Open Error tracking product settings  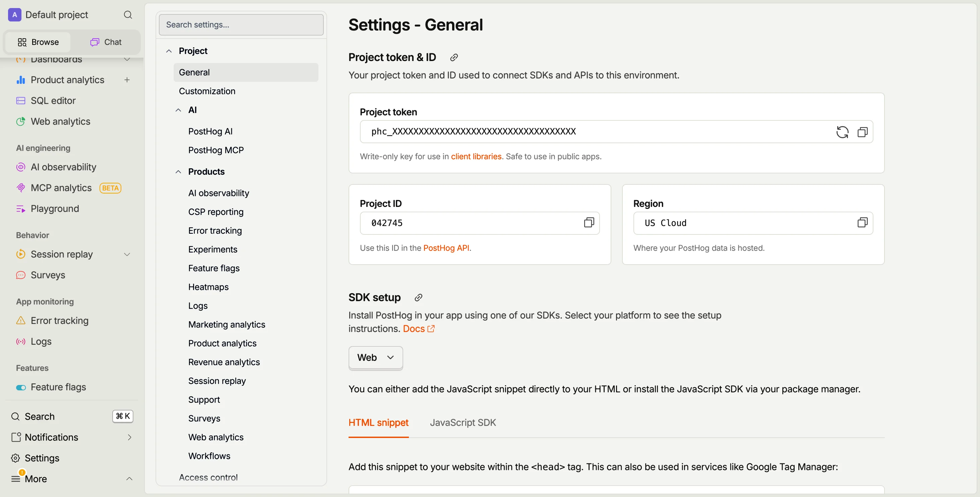tap(215, 231)
